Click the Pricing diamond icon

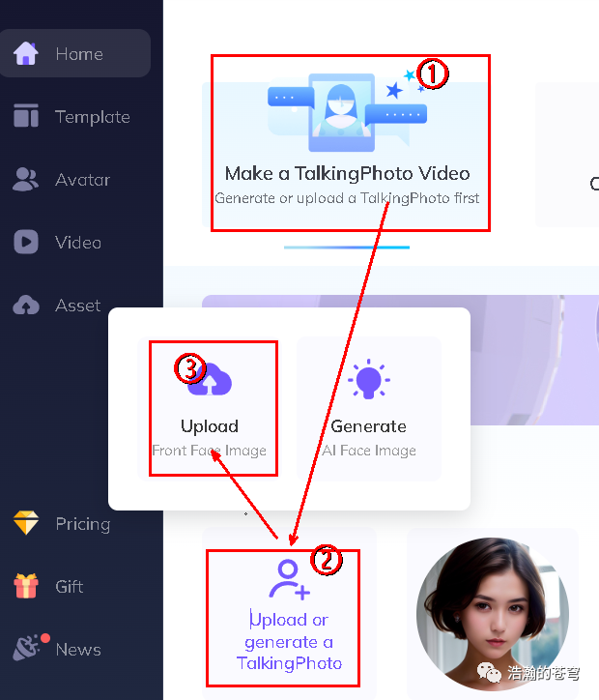click(26, 523)
